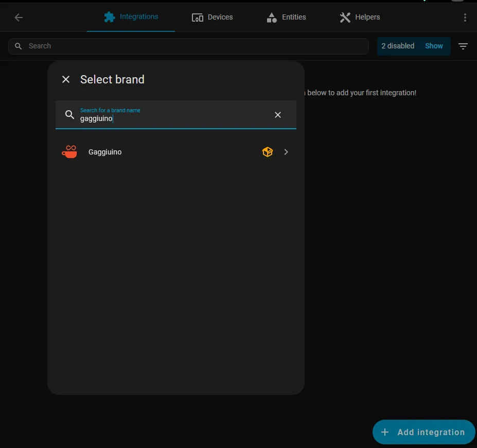
Task: Focus the top integrations Search field
Action: (x=189, y=46)
